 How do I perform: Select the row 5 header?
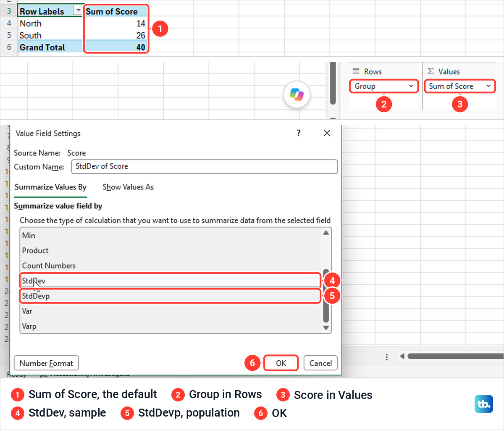click(9, 35)
